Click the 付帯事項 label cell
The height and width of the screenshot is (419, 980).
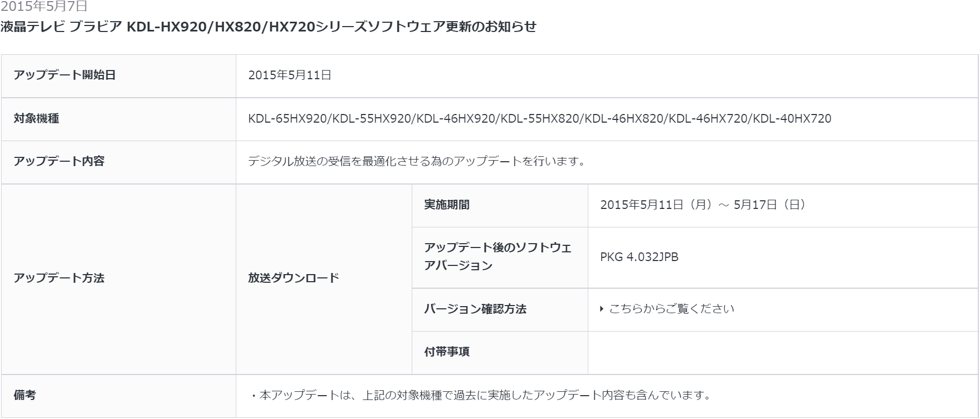point(500,353)
